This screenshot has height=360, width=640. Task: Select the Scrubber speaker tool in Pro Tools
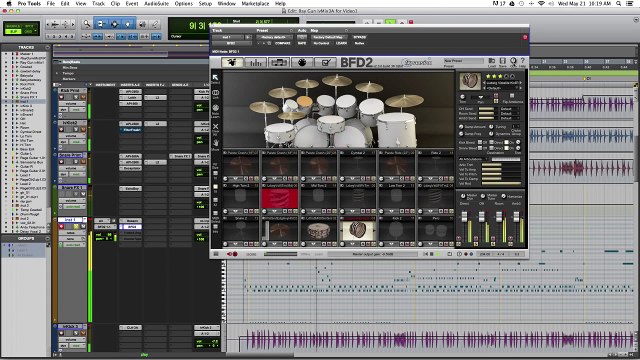click(142, 24)
